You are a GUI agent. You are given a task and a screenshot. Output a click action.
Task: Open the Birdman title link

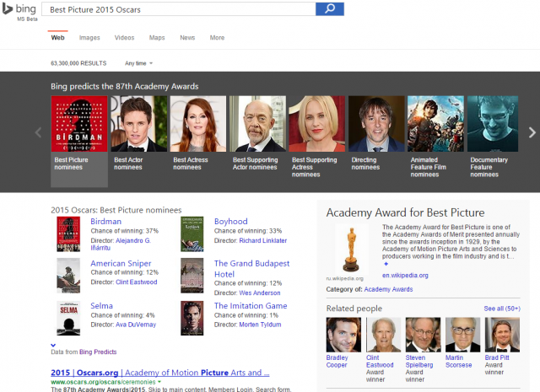click(106, 222)
